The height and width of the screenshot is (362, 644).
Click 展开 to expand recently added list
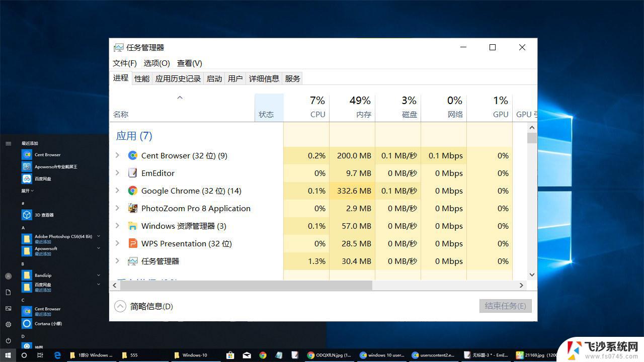coord(28,191)
